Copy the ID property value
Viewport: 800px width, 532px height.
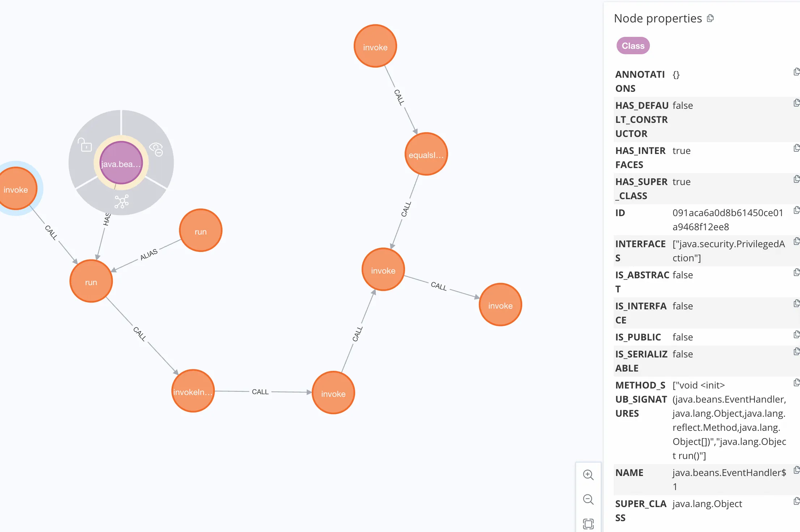click(x=796, y=211)
